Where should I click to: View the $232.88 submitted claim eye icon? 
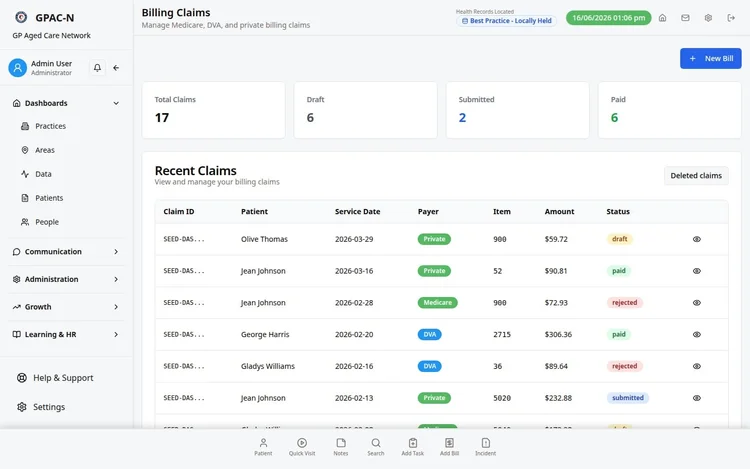coord(697,398)
